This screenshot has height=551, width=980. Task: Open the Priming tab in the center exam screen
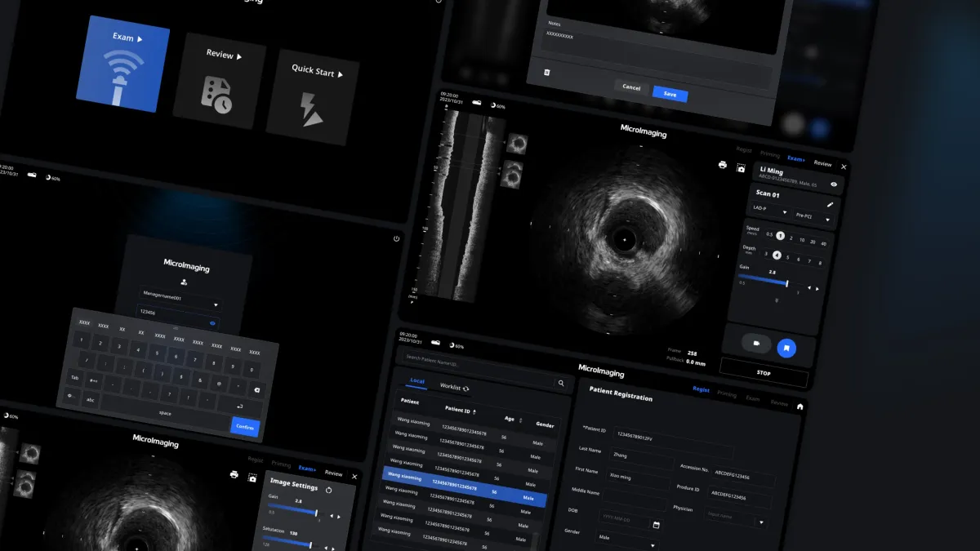coord(769,153)
